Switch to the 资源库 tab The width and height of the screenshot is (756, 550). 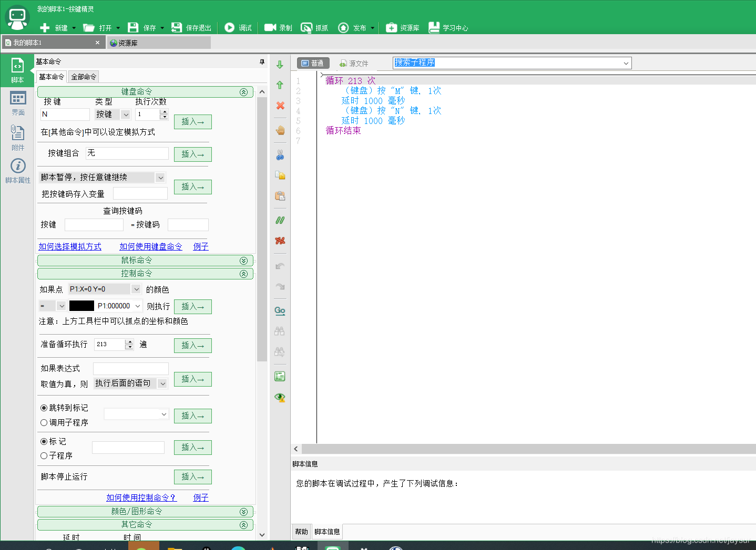click(x=159, y=43)
